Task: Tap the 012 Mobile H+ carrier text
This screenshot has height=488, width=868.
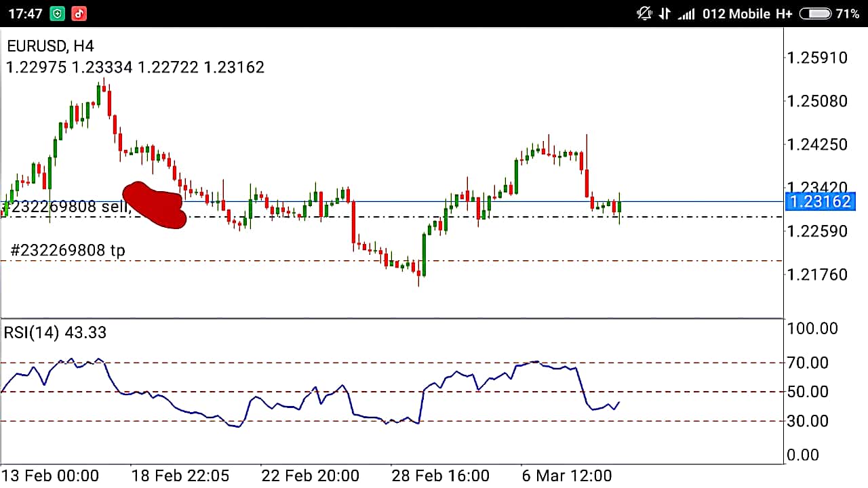Action: pos(747,14)
